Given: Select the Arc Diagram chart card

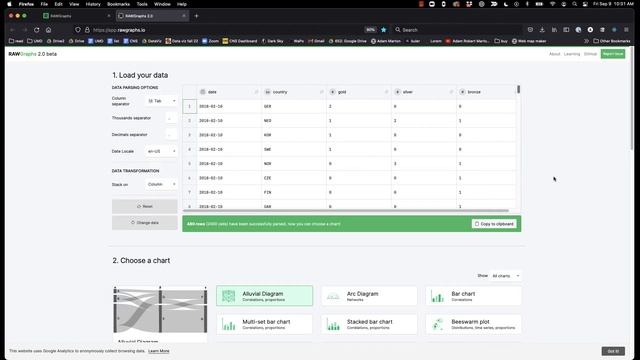Looking at the screenshot, I should point(369,296).
